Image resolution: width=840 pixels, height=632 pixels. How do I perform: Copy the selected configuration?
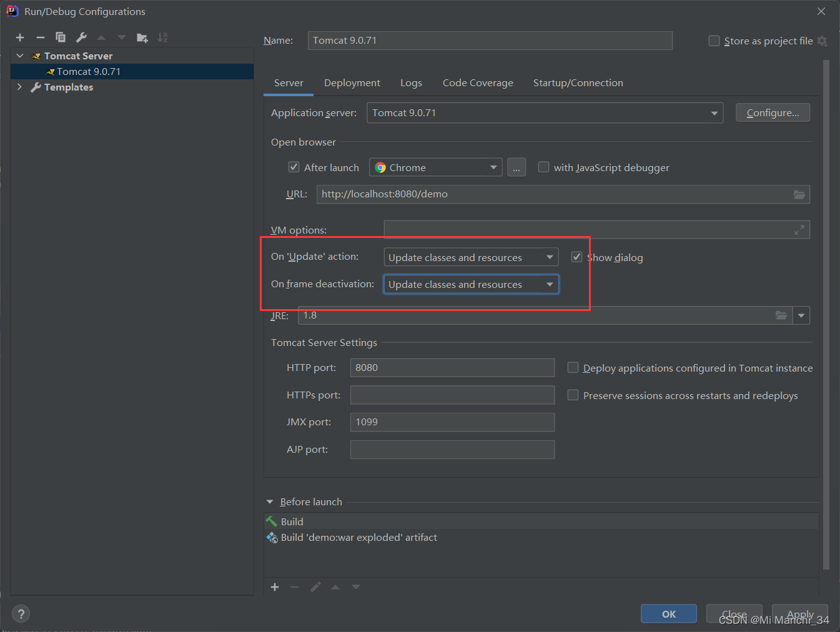point(61,37)
